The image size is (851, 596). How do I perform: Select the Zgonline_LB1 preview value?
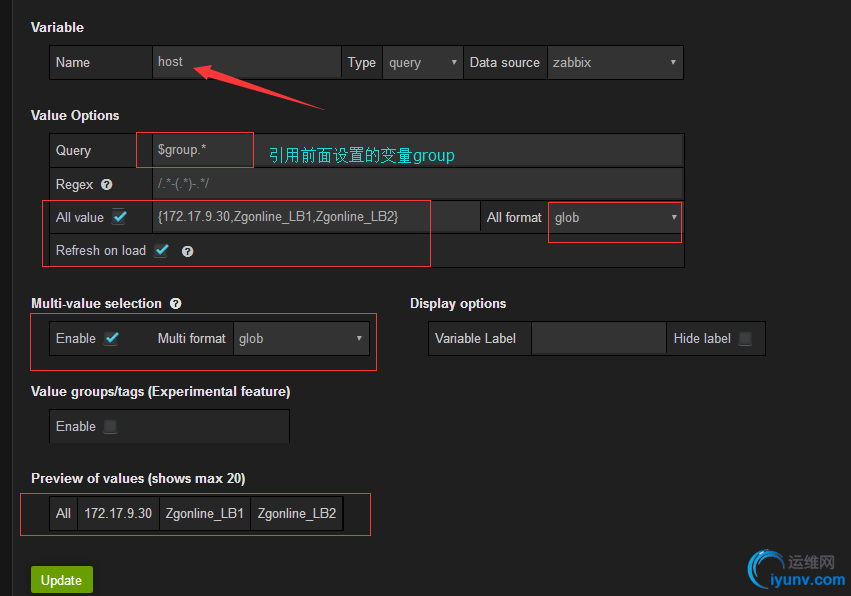(x=205, y=513)
